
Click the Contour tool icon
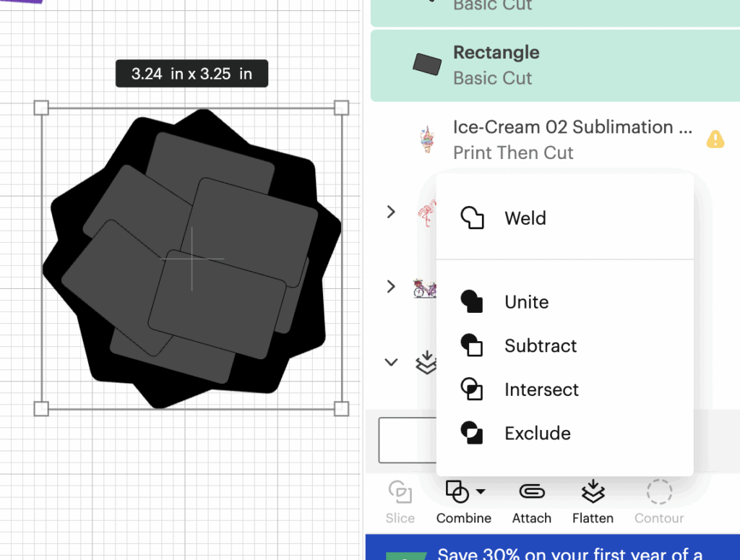(658, 494)
